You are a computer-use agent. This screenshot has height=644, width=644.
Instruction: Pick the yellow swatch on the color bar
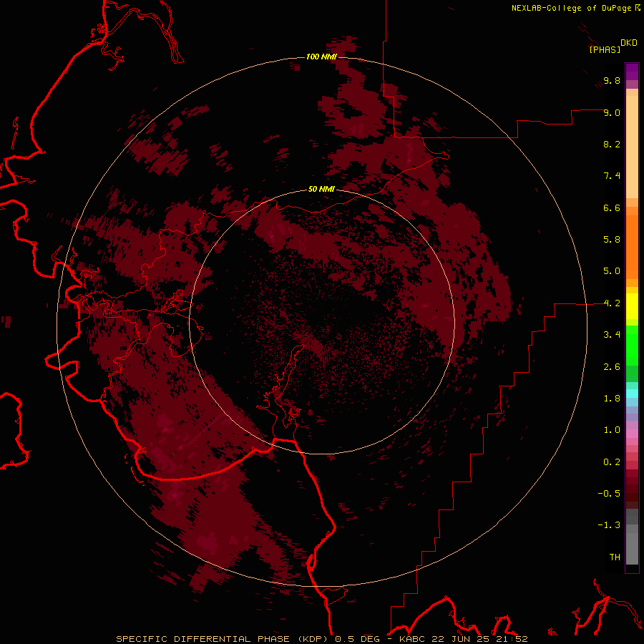point(632,306)
